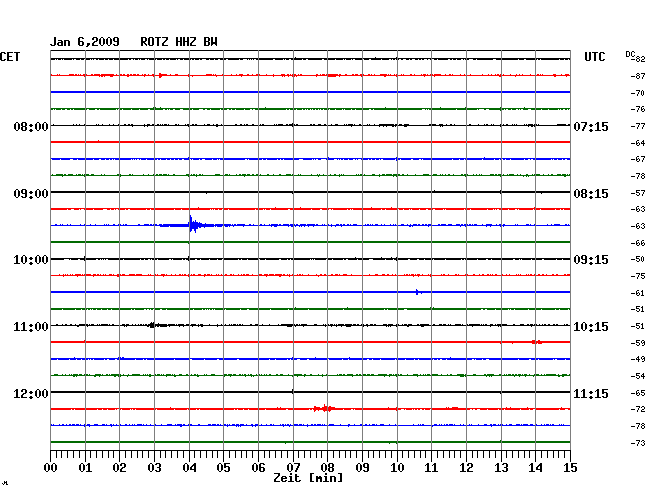Click the '05' minute axis label
650x494 pixels.
[223, 468]
